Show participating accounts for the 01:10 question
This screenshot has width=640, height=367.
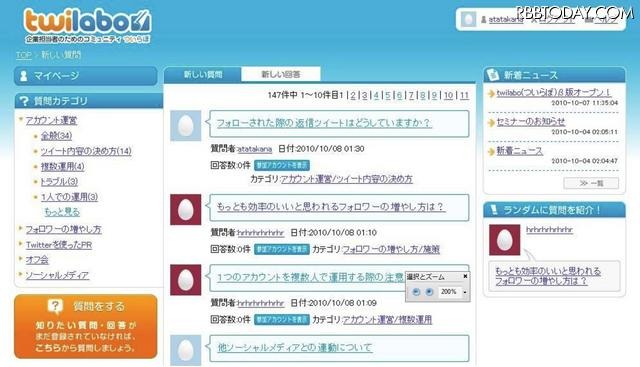[282, 249]
